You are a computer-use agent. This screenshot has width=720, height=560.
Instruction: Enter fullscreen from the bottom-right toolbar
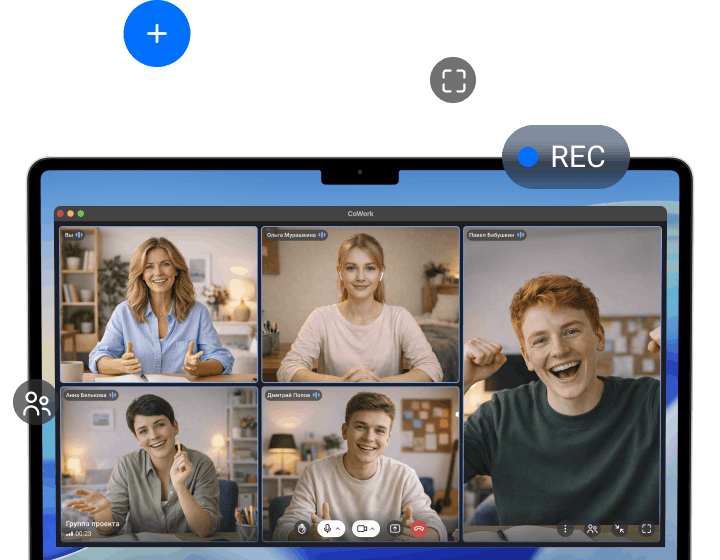coord(646,528)
